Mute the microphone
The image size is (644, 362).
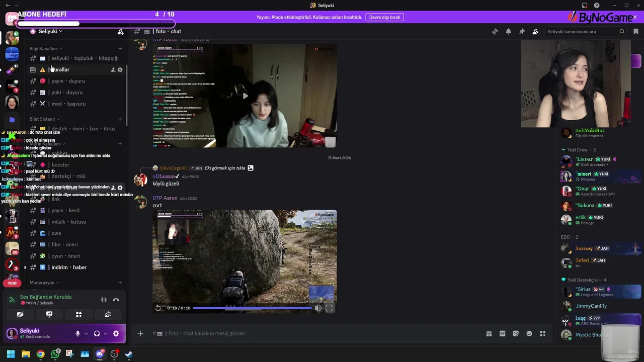77,333
